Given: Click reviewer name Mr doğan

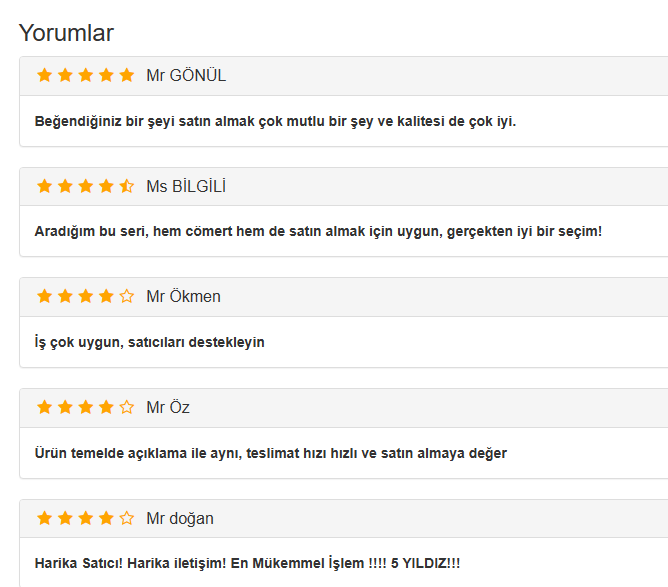Looking at the screenshot, I should pyautogui.click(x=180, y=518).
